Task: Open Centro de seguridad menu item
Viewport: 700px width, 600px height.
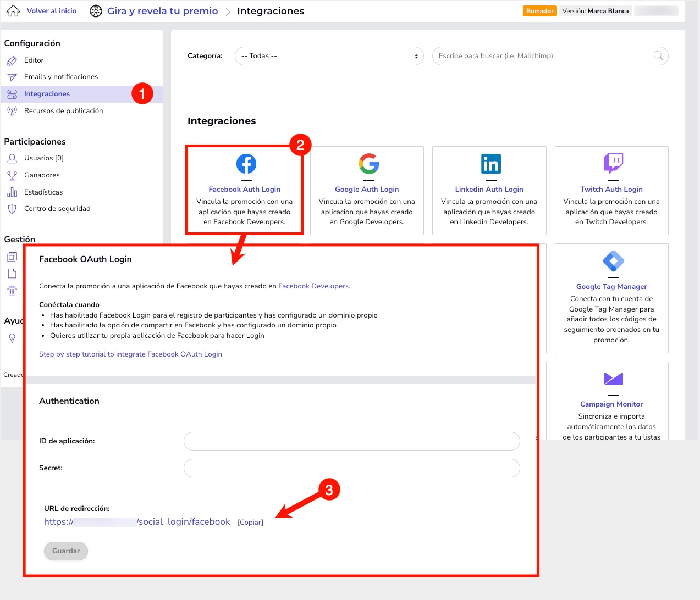Action: pyautogui.click(x=57, y=209)
